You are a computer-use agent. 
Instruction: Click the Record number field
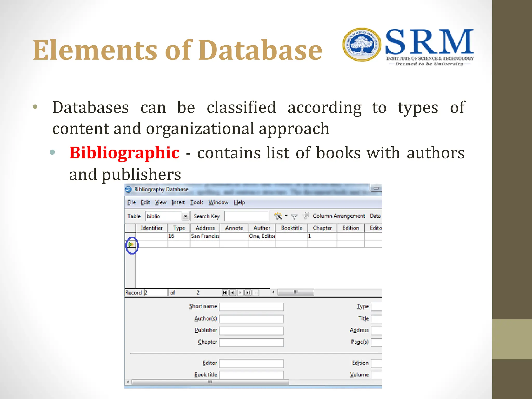[x=156, y=293]
